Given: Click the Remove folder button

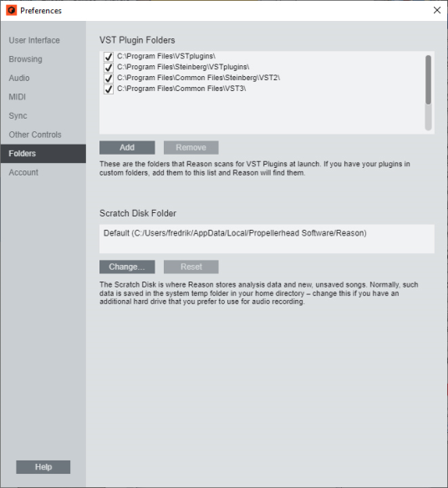Looking at the screenshot, I should point(191,148).
